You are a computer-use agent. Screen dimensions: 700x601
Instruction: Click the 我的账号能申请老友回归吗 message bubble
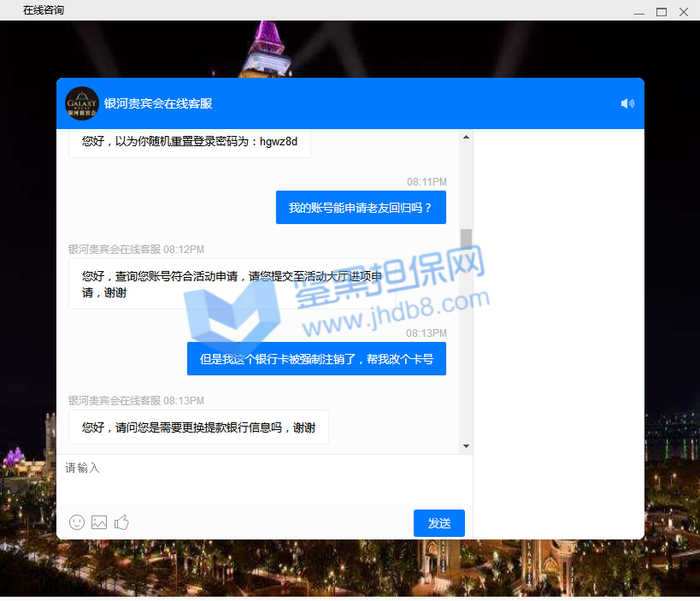361,208
